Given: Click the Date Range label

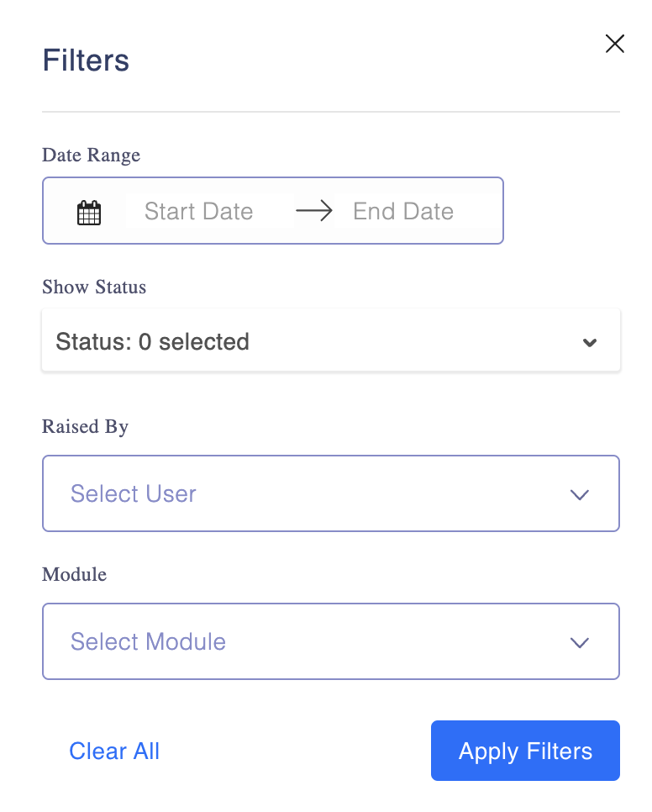Looking at the screenshot, I should 91,155.
